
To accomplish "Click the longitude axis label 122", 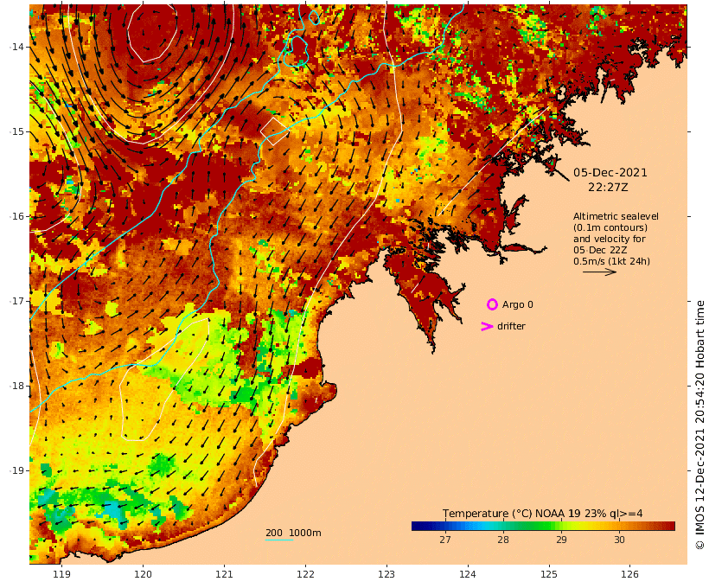I will pyautogui.click(x=305, y=574).
